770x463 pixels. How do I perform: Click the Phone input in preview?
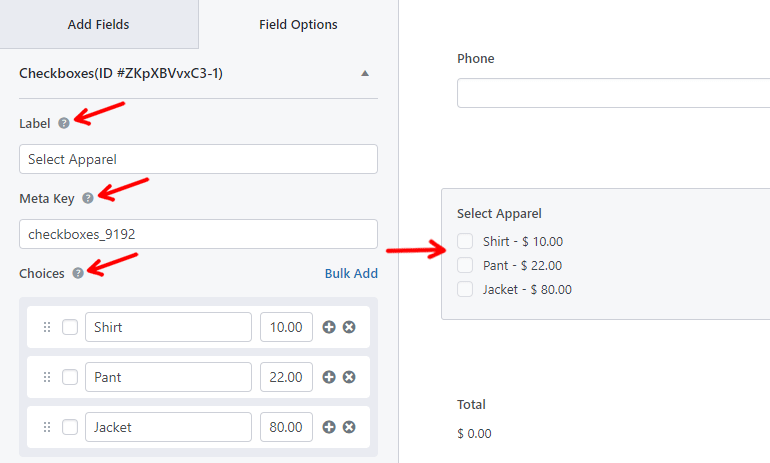pos(613,93)
